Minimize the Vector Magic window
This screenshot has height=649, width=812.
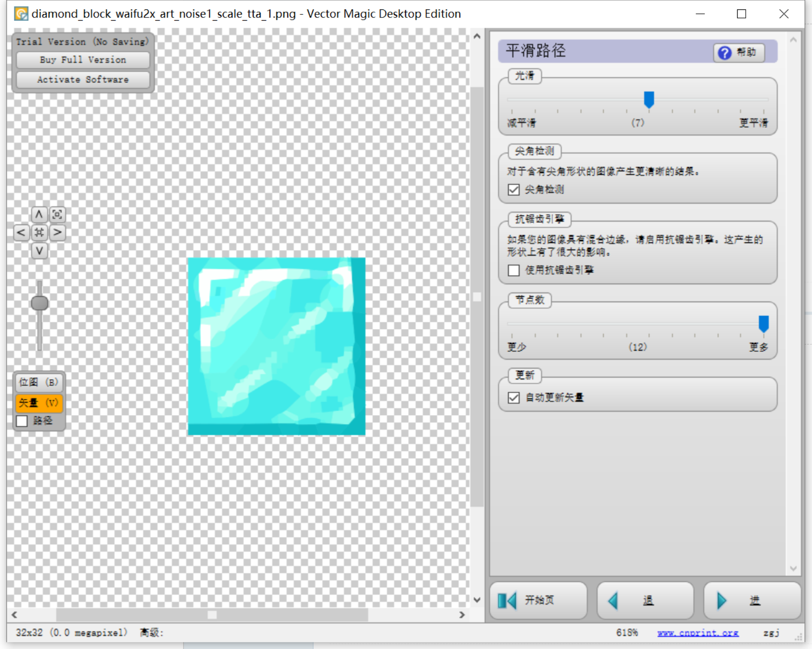coord(700,14)
